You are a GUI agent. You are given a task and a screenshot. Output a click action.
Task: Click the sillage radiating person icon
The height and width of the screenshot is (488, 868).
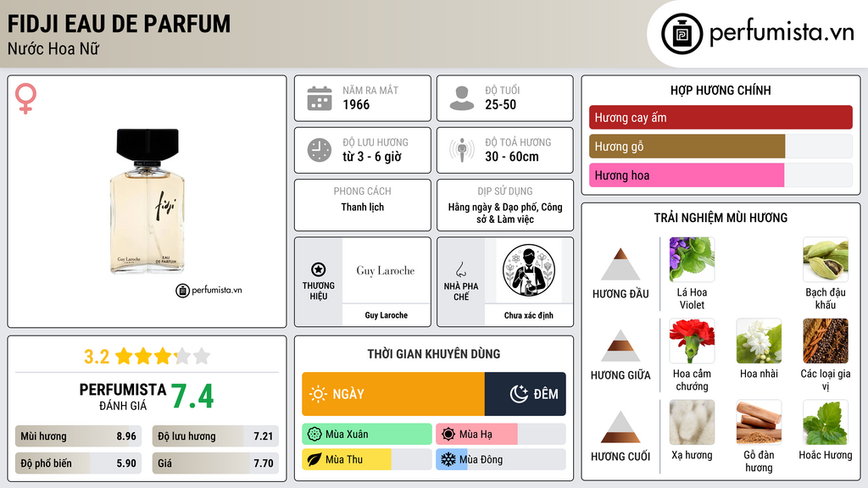[x=462, y=150]
